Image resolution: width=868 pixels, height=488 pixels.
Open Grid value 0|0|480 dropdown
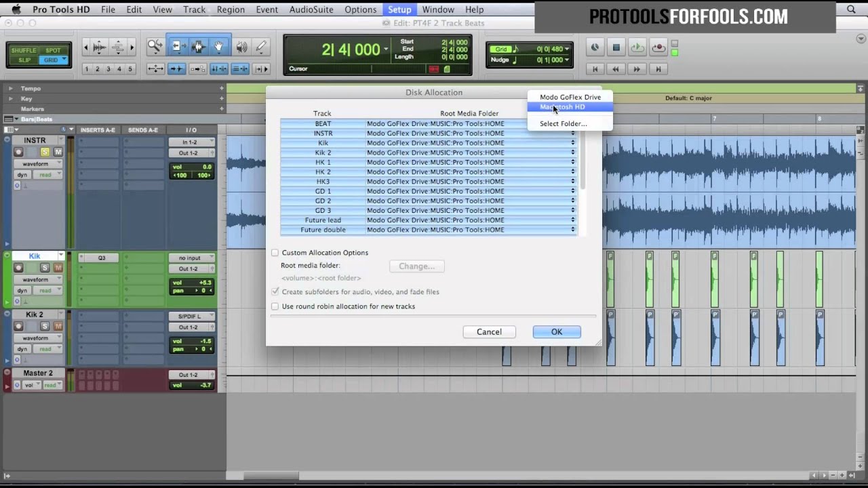567,49
